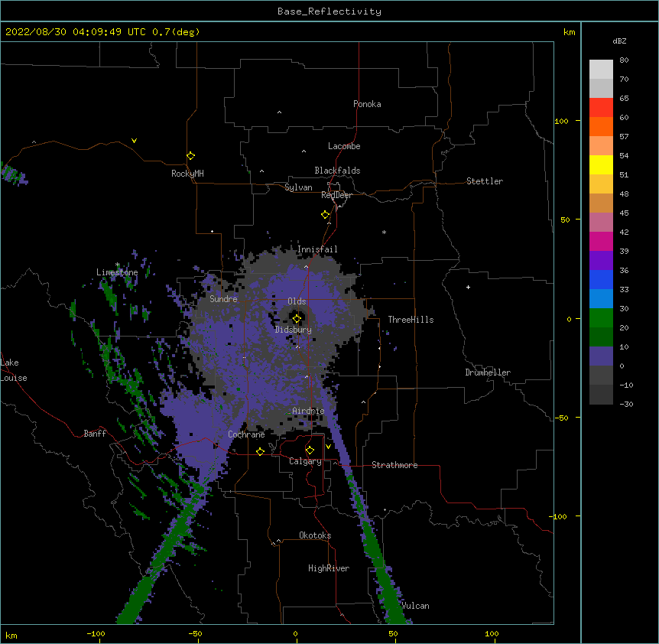Image resolution: width=659 pixels, height=644 pixels.
Task: Click the Drumheller label
Action: pyautogui.click(x=488, y=372)
